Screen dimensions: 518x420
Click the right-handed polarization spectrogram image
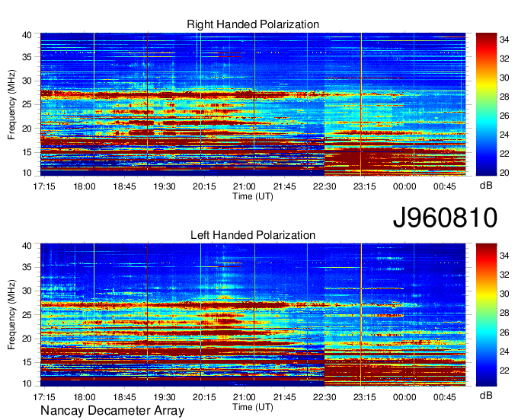[x=253, y=104]
